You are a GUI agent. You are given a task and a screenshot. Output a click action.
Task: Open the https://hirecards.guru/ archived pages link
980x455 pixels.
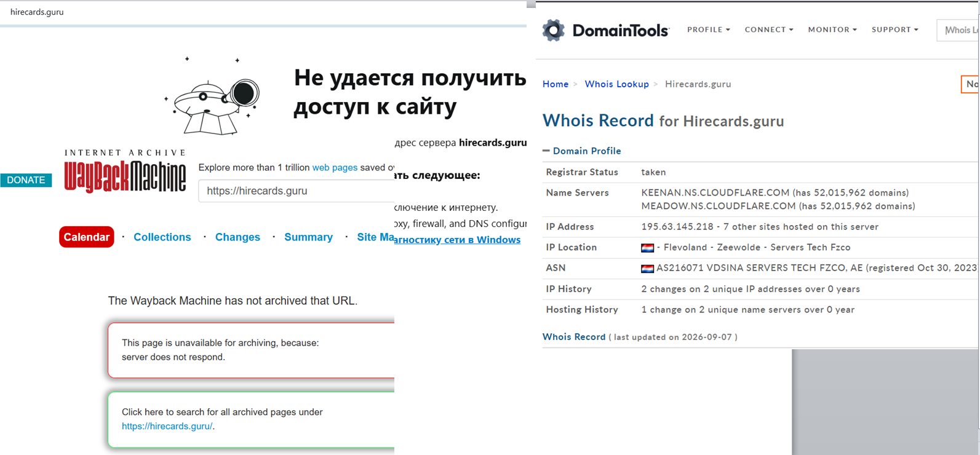point(168,426)
